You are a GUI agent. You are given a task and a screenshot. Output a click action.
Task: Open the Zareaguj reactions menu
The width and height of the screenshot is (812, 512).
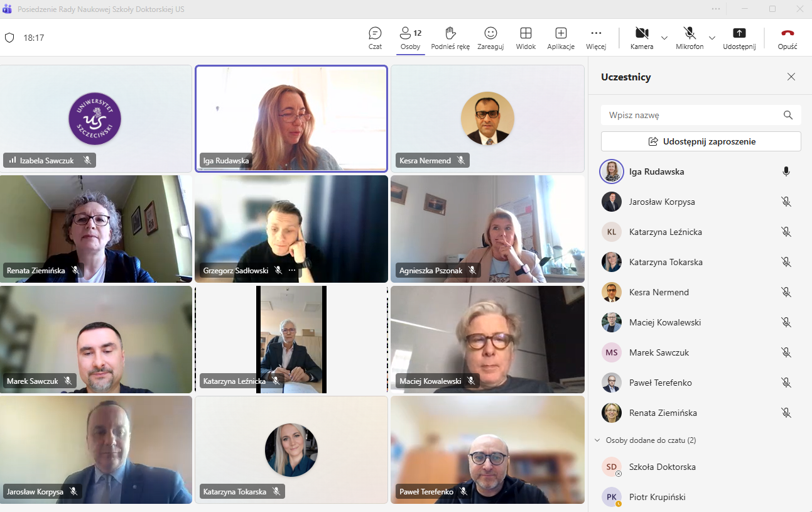click(x=490, y=38)
